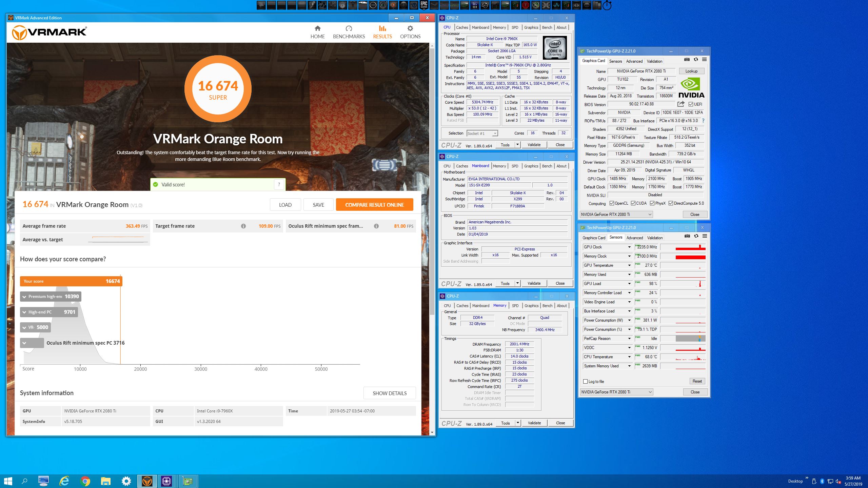Open the GPU Clock sensor dropdown

[629, 247]
